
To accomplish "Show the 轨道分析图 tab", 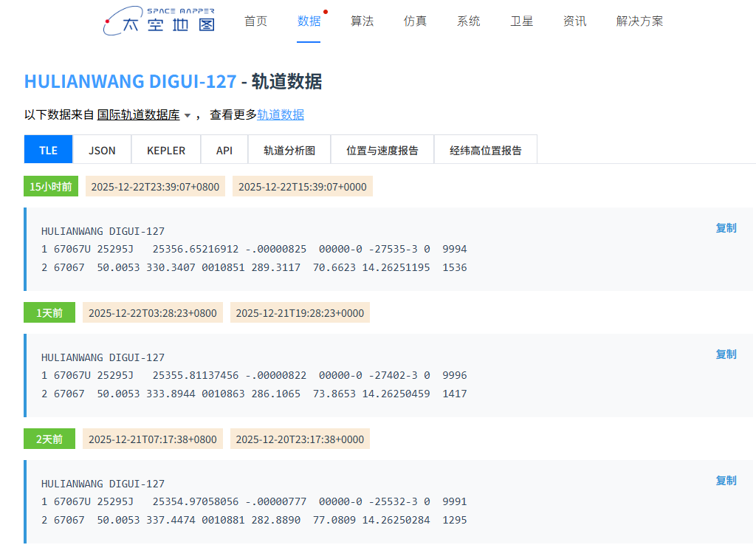I will pyautogui.click(x=289, y=150).
